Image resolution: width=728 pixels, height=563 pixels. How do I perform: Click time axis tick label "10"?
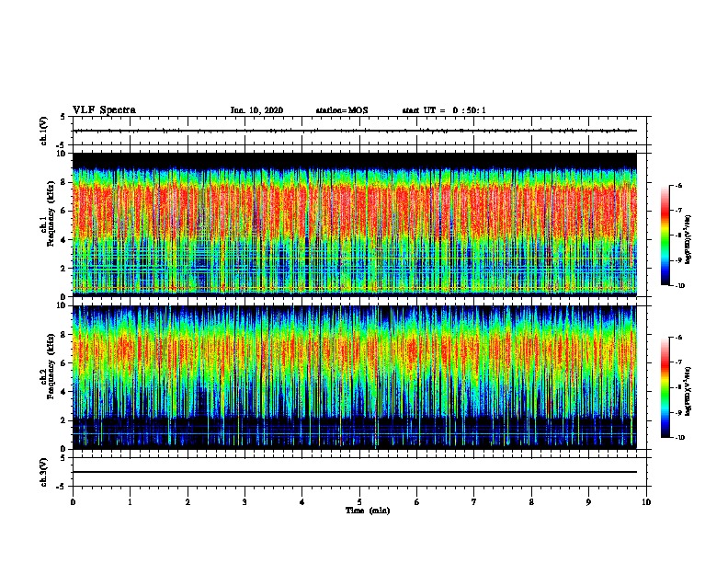646,502
